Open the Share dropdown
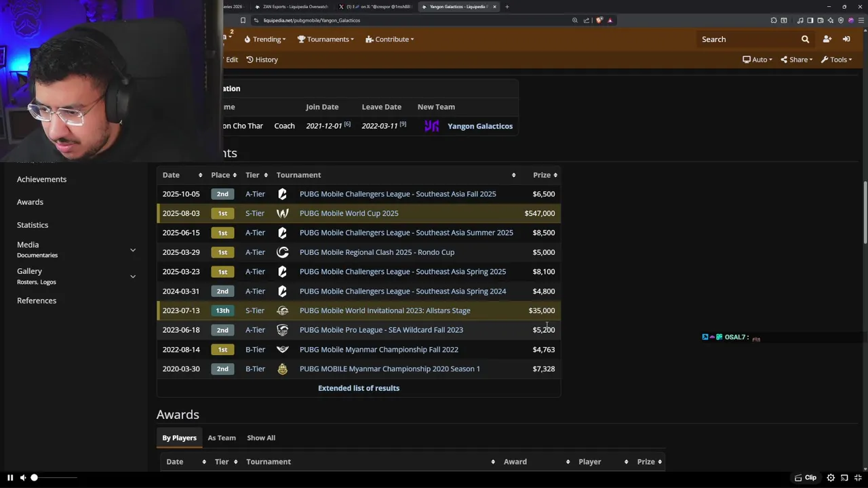This screenshot has width=868, height=488. [796, 60]
